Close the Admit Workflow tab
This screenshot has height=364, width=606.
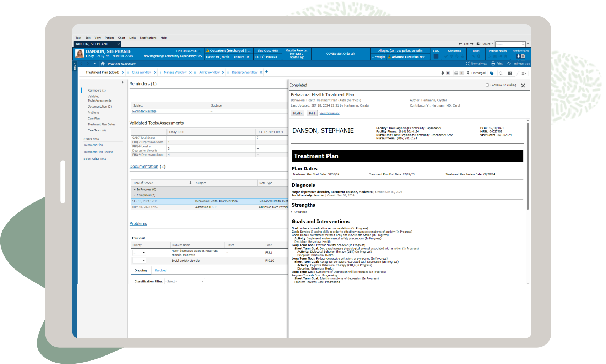click(223, 72)
